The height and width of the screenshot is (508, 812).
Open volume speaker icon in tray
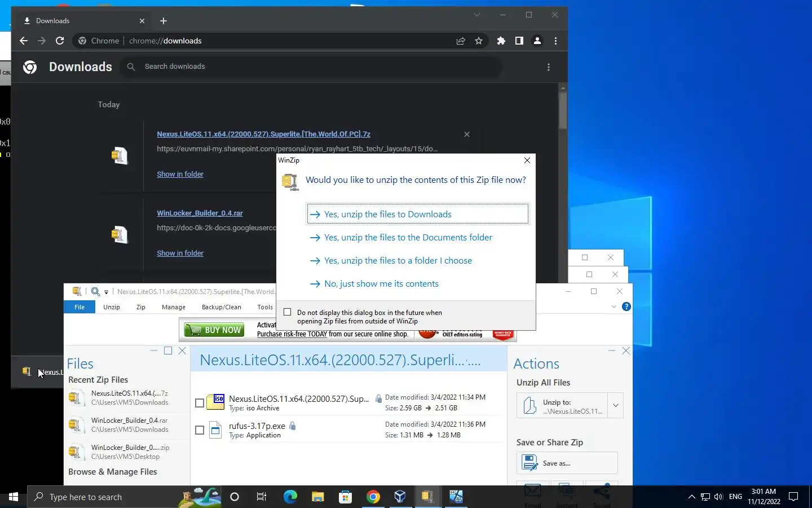click(x=718, y=497)
